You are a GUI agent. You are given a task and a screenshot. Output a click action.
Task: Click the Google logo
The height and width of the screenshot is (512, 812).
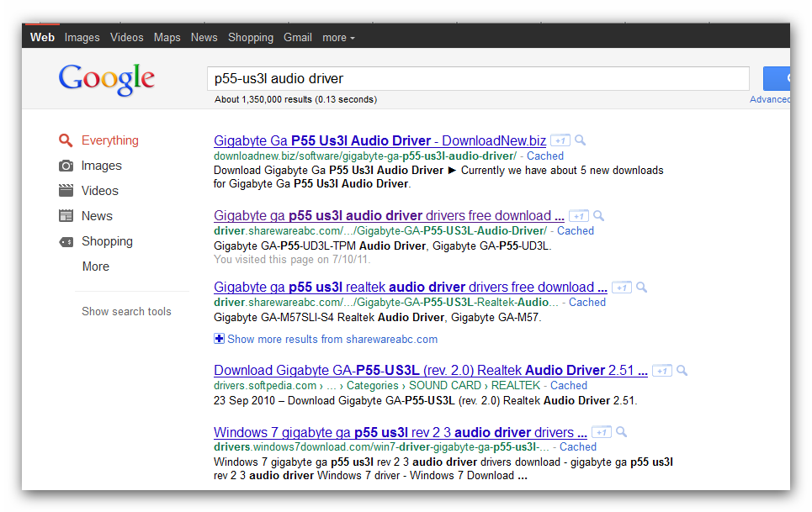pos(107,79)
